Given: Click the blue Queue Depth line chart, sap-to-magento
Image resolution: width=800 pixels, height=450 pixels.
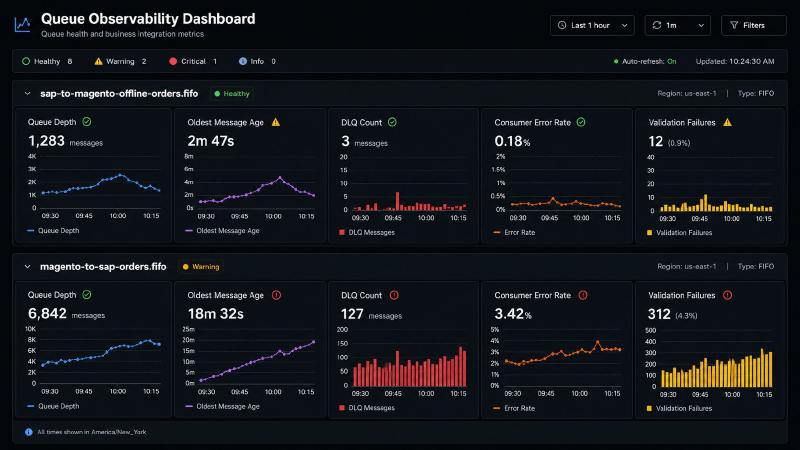Looking at the screenshot, I should coord(101,184).
